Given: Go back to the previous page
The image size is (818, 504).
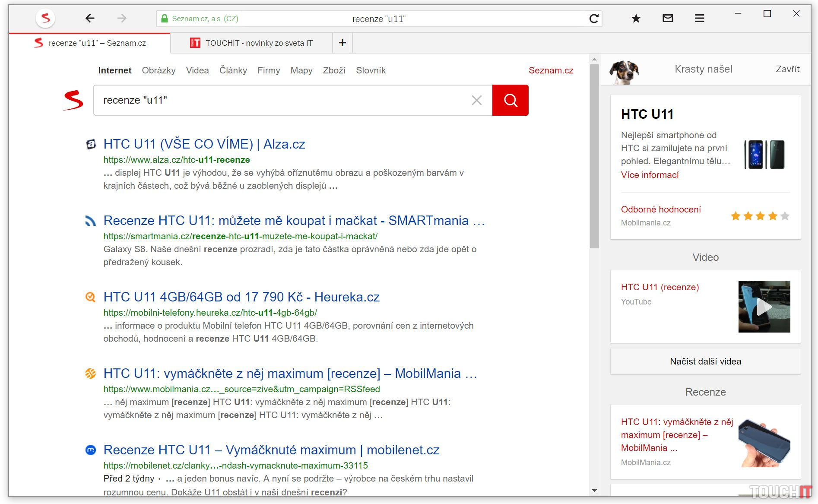Looking at the screenshot, I should [90, 18].
